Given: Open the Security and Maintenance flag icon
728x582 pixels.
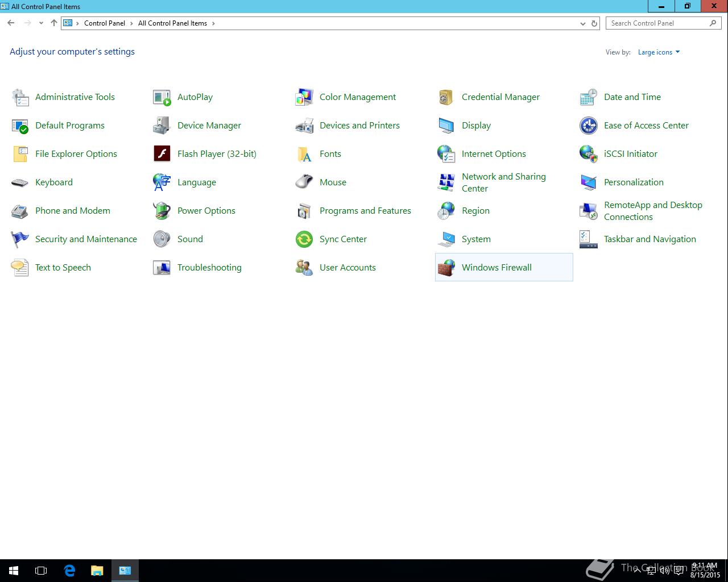Looking at the screenshot, I should click(20, 239).
